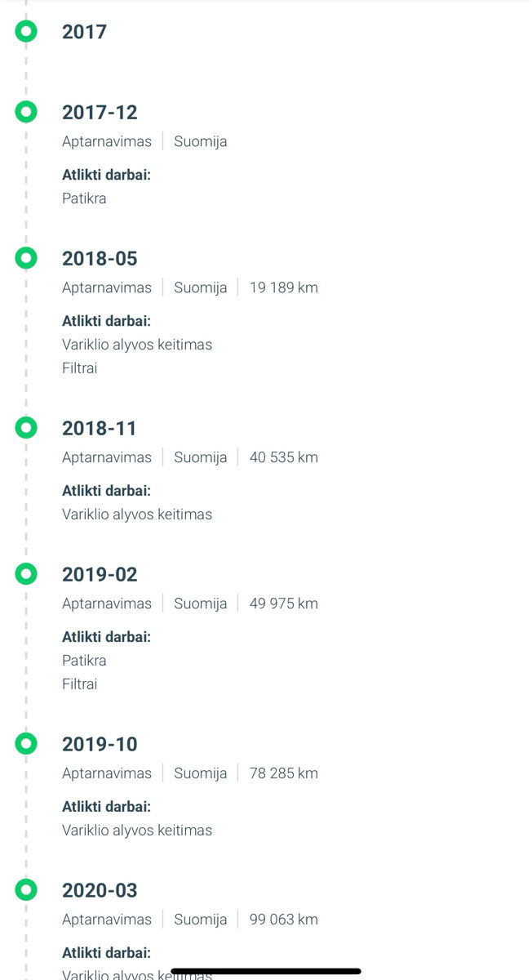Viewport: 532px width, 980px height.
Task: Tap the 2017-12 date heading
Action: 100,112
